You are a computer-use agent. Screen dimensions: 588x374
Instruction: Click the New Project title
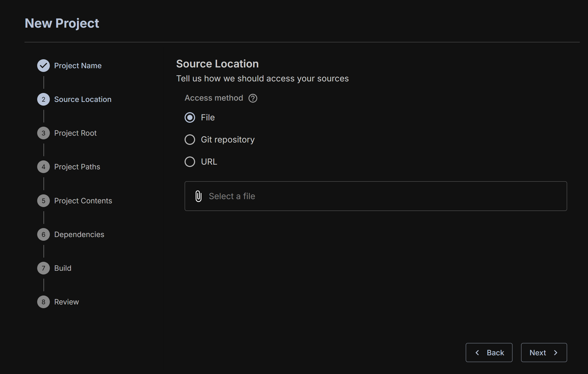62,23
